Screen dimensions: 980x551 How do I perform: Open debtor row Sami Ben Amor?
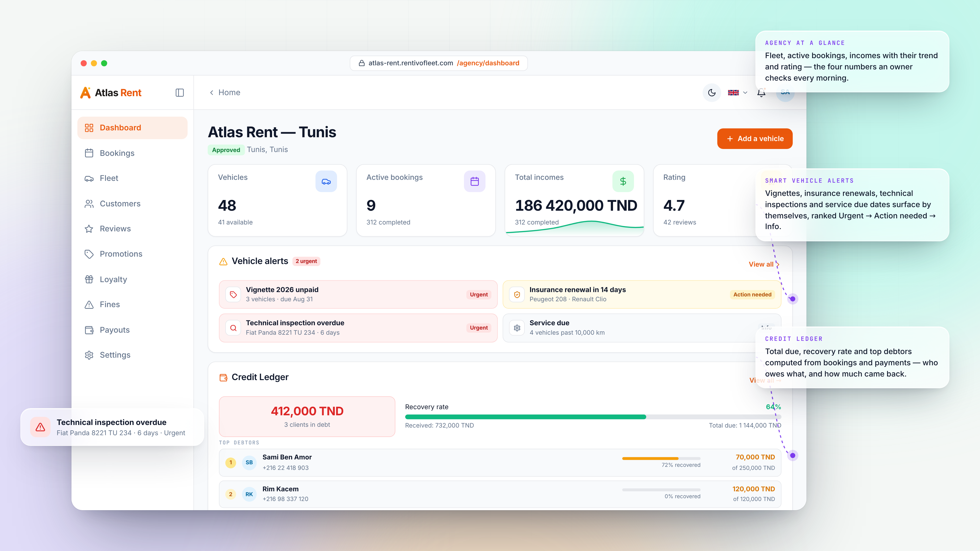(x=500, y=462)
